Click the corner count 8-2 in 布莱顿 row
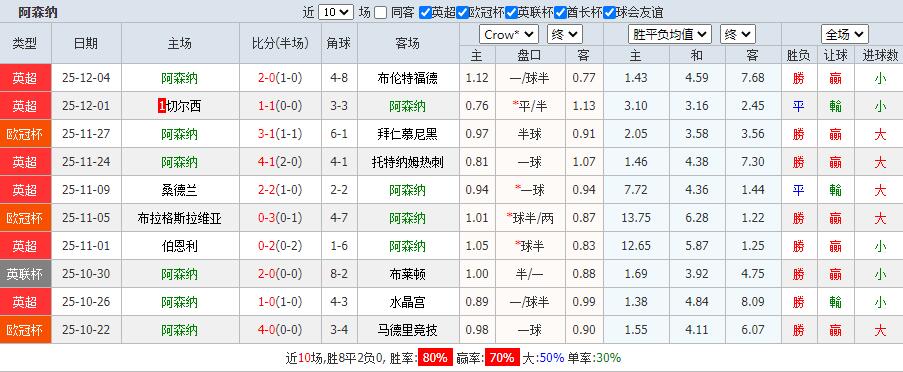This screenshot has width=903, height=372. 339,275
